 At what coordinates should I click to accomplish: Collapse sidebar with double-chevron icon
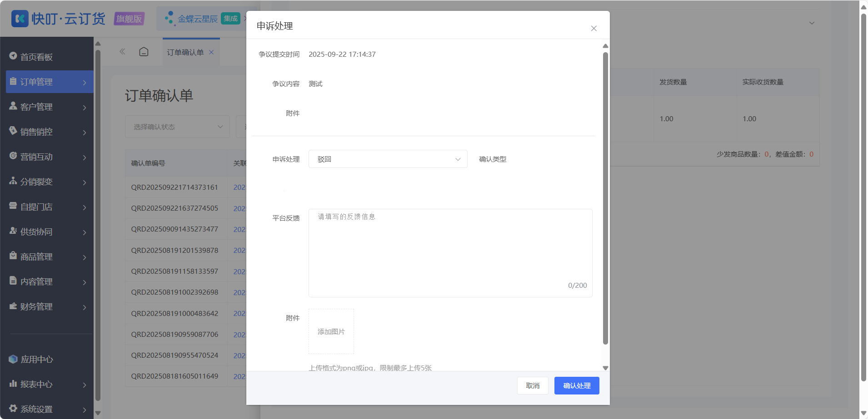[x=122, y=52]
